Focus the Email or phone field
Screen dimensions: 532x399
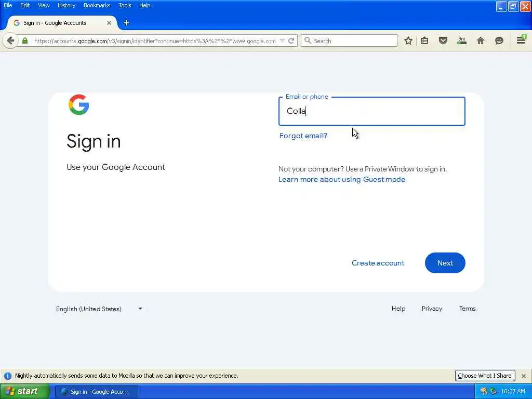click(x=372, y=111)
